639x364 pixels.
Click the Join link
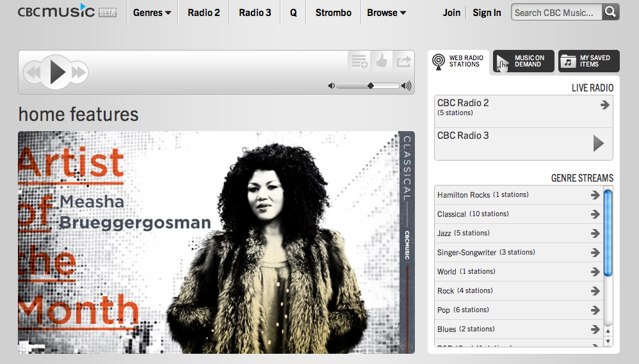pos(451,13)
